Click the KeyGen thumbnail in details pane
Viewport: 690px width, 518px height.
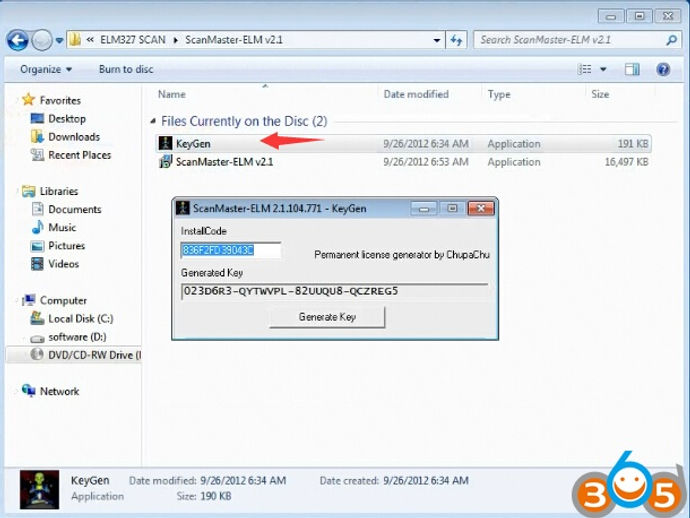coord(39,489)
